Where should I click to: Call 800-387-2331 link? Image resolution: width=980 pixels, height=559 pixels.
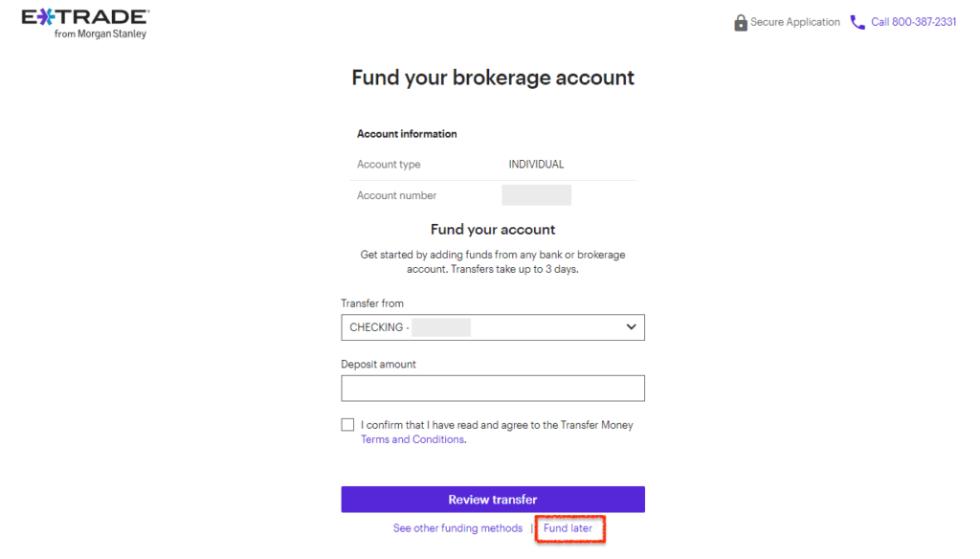913,22
